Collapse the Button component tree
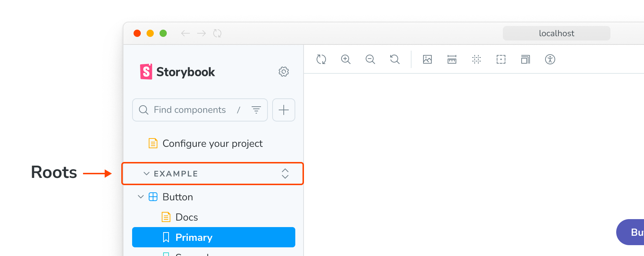Viewport: 644px width, 256px height. click(x=141, y=197)
